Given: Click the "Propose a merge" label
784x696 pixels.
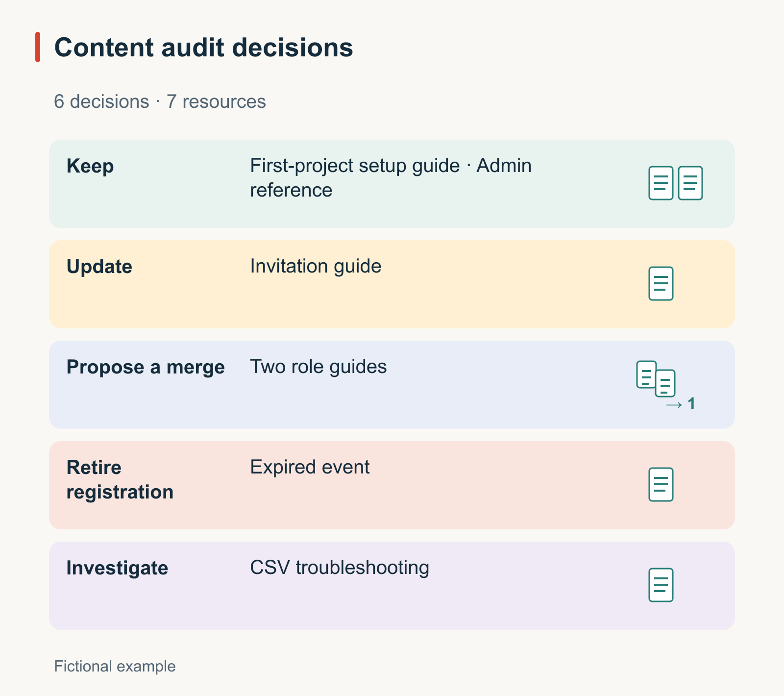Looking at the screenshot, I should [146, 367].
